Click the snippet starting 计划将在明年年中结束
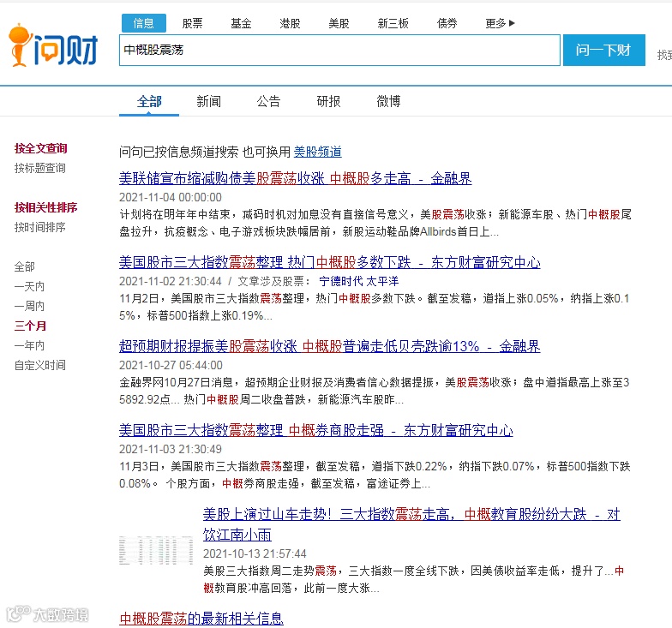Screen dimensions: 672x628 [375, 223]
